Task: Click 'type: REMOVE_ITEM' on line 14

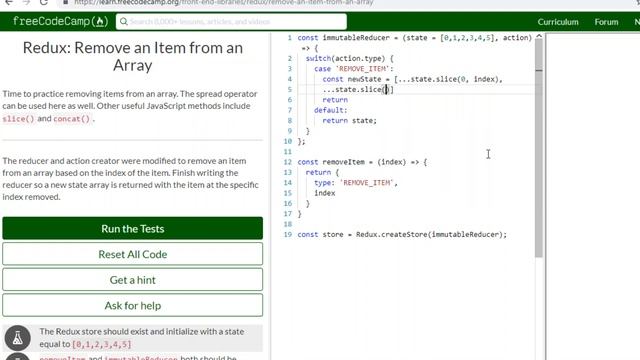Action: click(x=356, y=183)
